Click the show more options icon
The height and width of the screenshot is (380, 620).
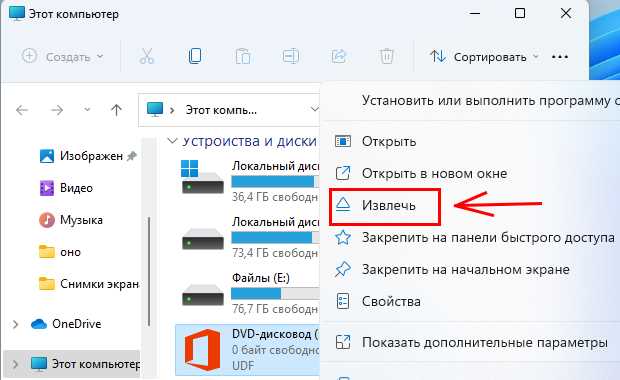pyautogui.click(x=343, y=342)
